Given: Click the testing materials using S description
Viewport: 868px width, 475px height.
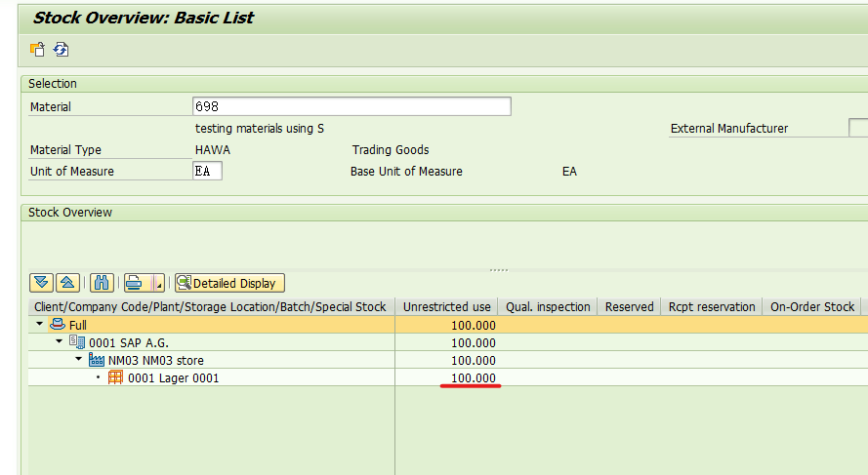Looking at the screenshot, I should click(x=260, y=129).
